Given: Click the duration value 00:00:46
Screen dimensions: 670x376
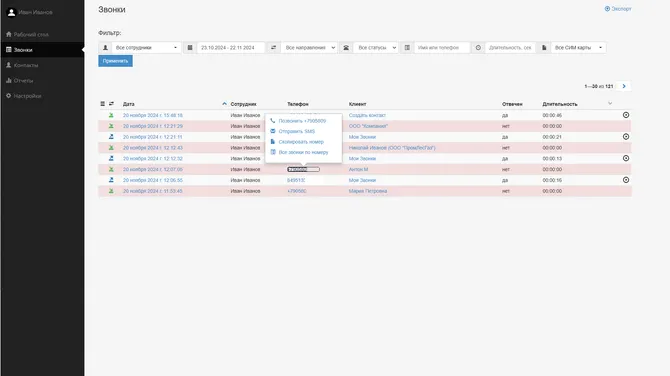Looking at the screenshot, I should click(552, 115).
